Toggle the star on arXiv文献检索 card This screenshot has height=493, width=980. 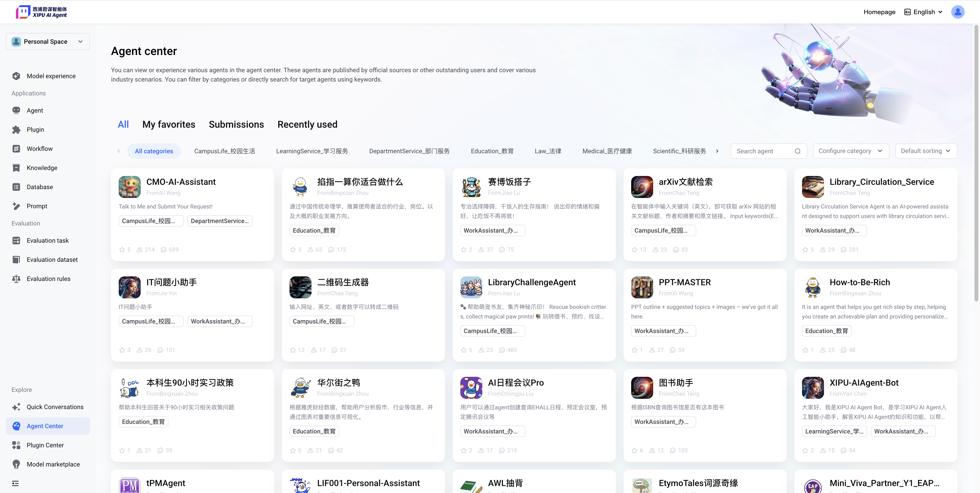(x=634, y=249)
